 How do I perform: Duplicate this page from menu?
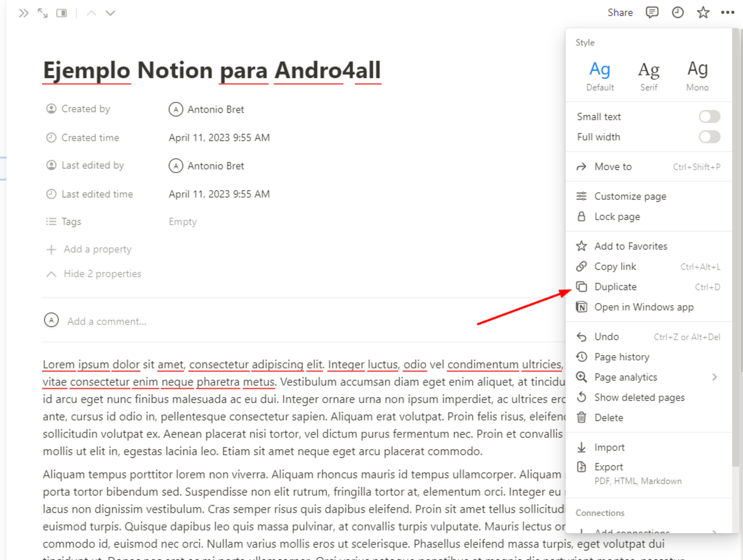click(x=649, y=287)
